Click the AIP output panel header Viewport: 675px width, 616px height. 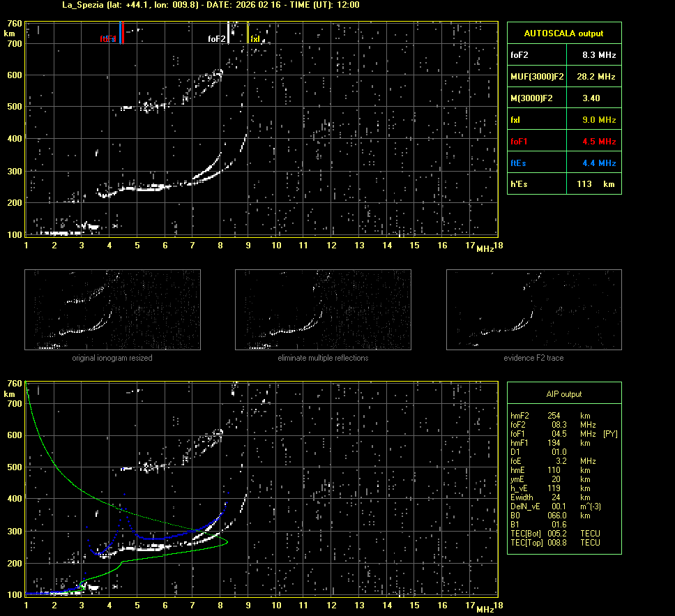(x=563, y=394)
